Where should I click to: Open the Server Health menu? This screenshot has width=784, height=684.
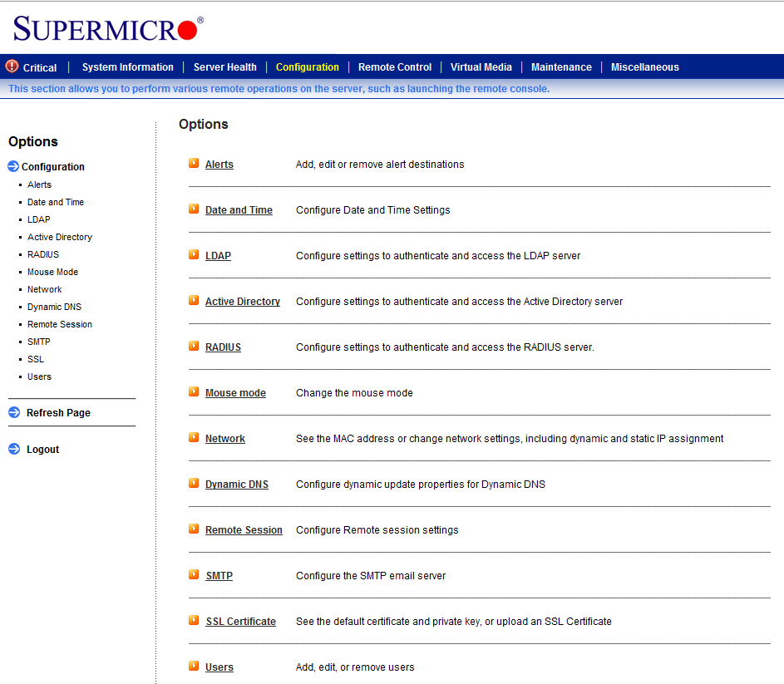225,67
